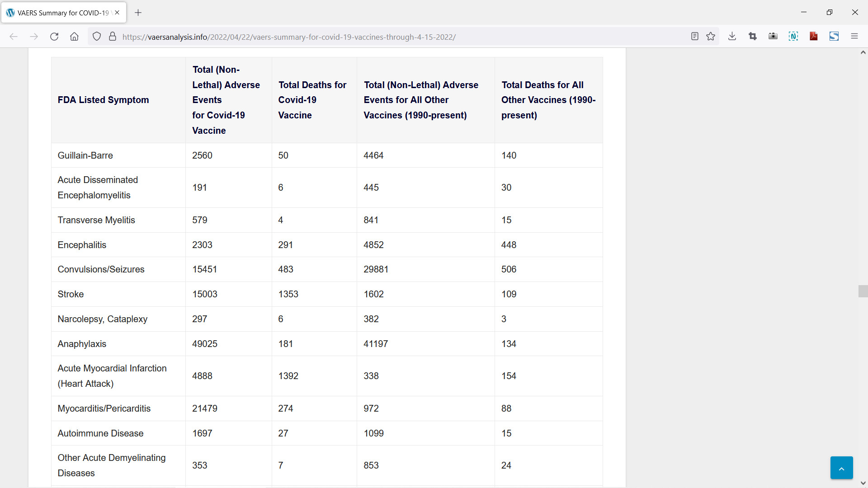Click the blue S extension icon

click(834, 37)
